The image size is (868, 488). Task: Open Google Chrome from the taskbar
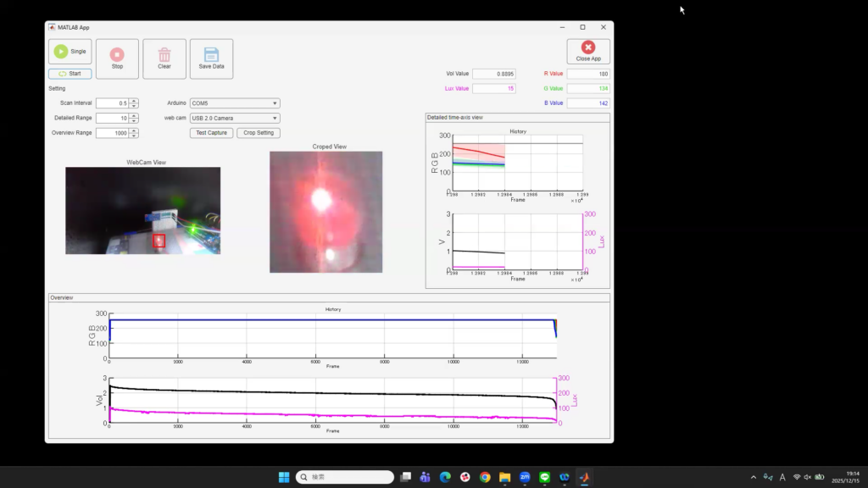[x=485, y=477]
